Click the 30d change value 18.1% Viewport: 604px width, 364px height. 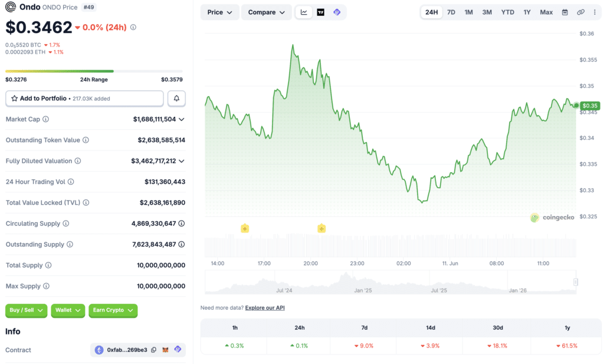[497, 346]
